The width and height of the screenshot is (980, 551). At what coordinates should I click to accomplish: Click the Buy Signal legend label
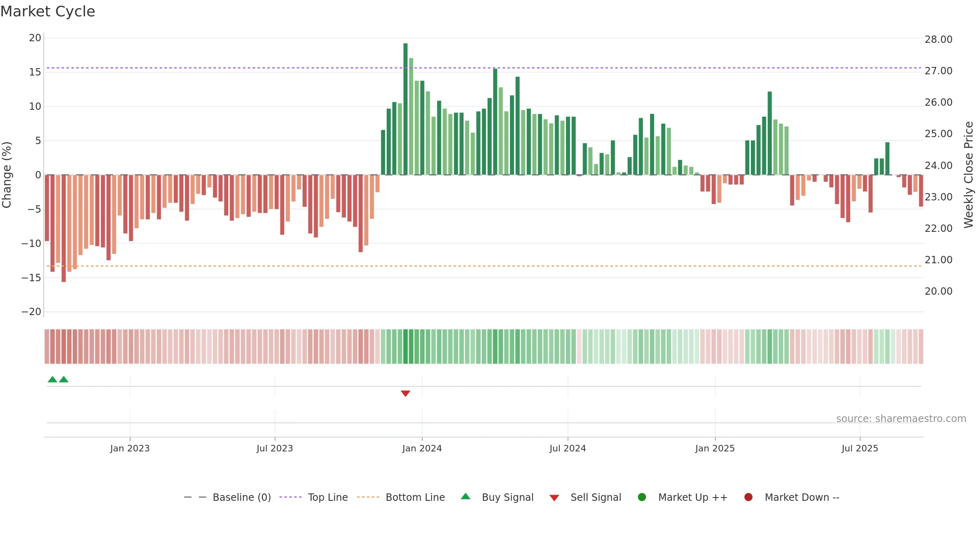[x=508, y=498]
